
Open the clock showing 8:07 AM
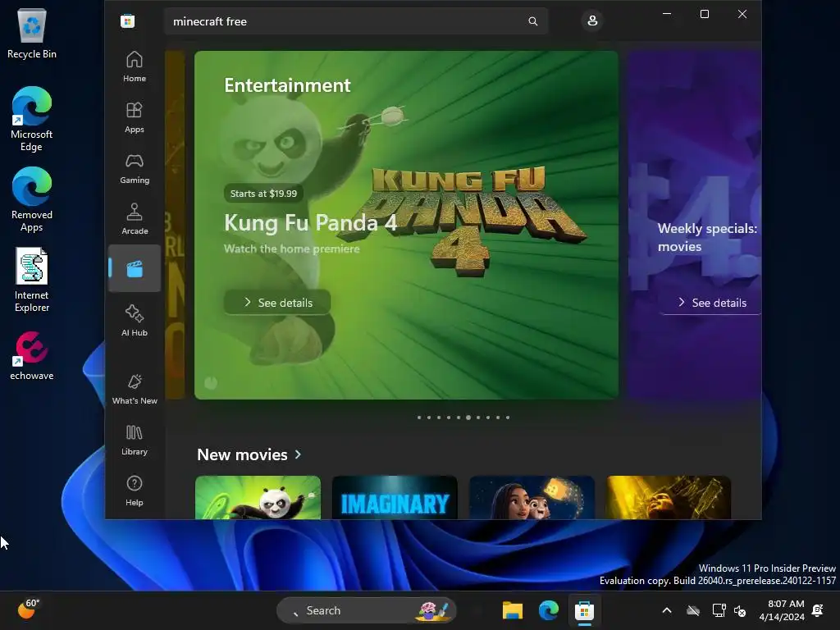coord(782,610)
